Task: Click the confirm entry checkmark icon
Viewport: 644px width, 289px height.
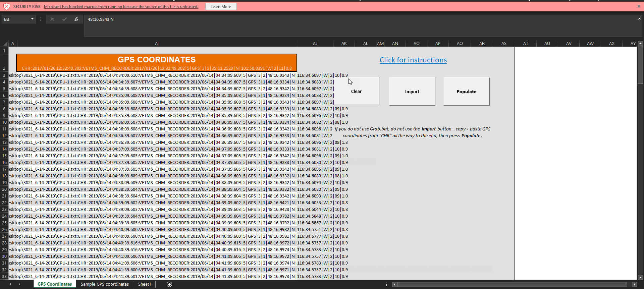Action: (64, 19)
